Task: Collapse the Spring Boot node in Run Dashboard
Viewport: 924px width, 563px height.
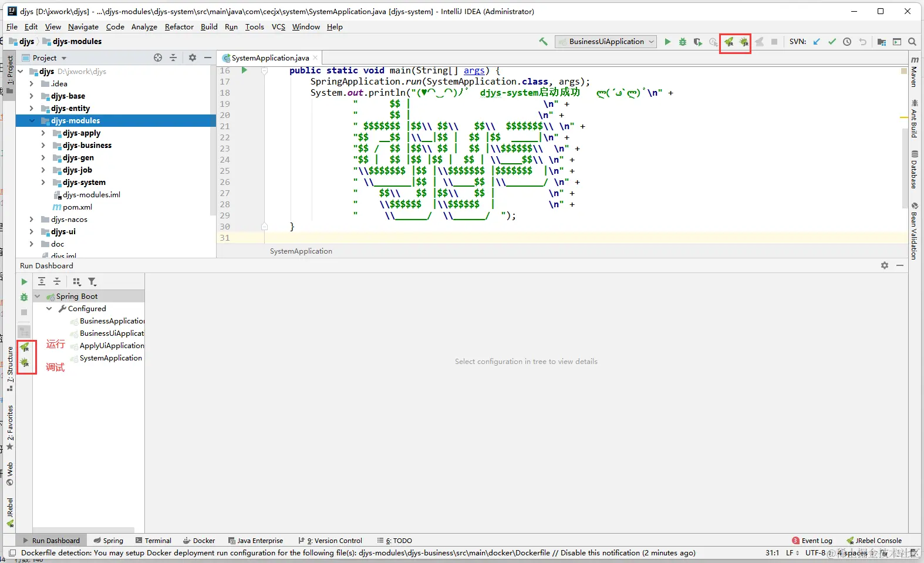Action: click(x=38, y=296)
